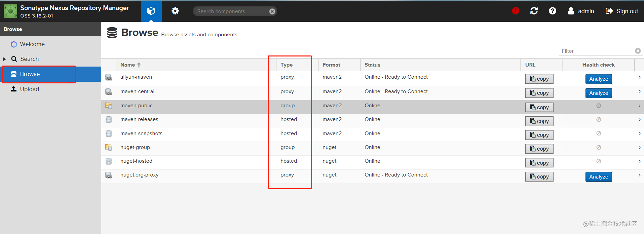Clear the Filter field
The width and height of the screenshot is (644, 234).
coord(638,51)
